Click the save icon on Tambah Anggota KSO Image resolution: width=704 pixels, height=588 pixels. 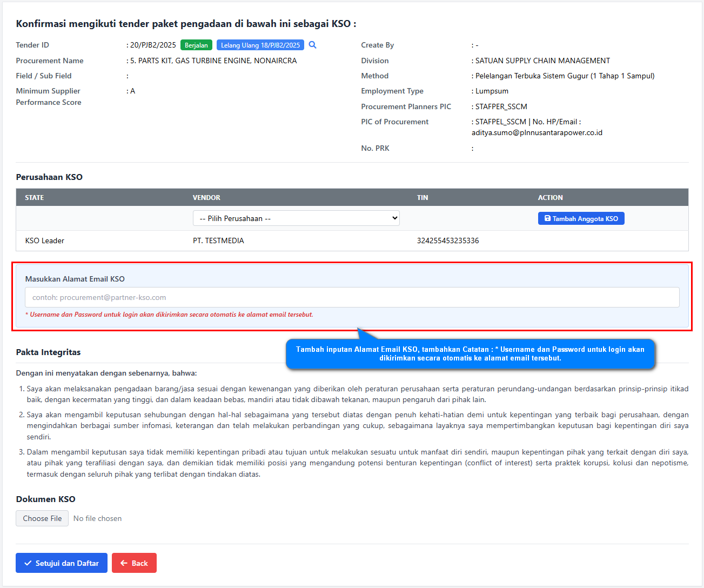tap(547, 218)
